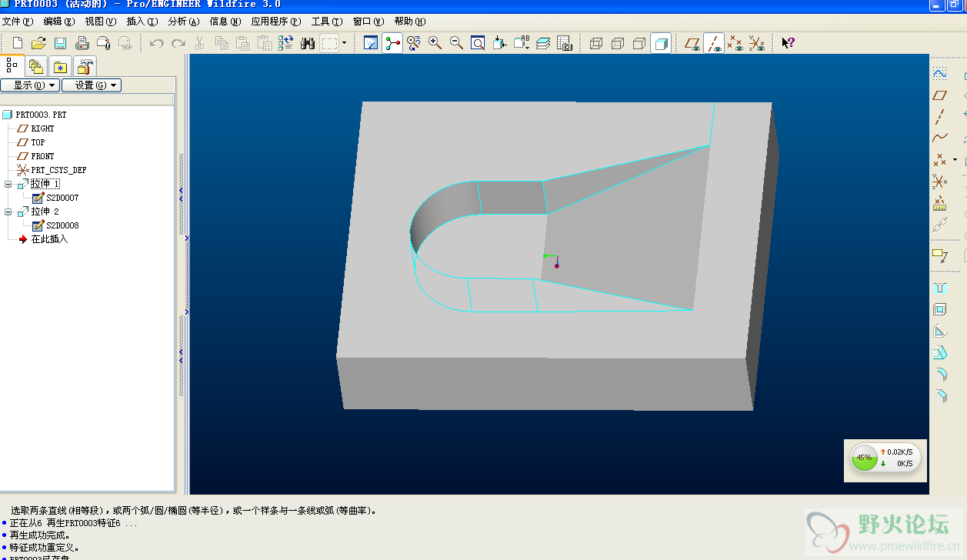Image resolution: width=967 pixels, height=560 pixels.
Task: Send model as mail attachment icon
Action: pos(103,43)
